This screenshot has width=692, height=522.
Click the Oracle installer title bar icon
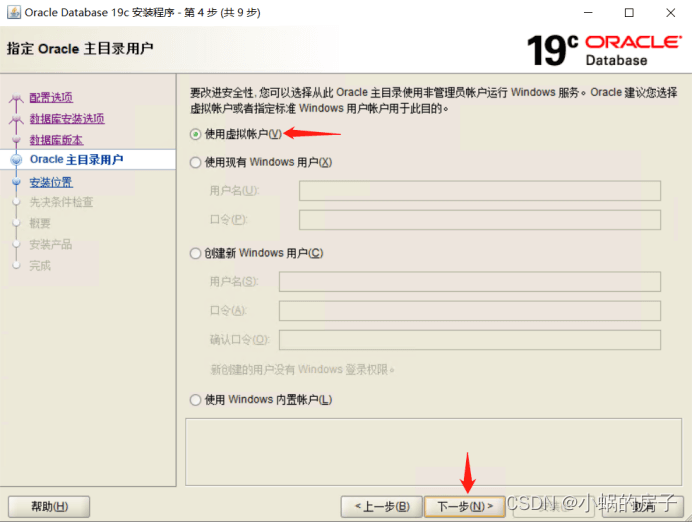tap(14, 12)
